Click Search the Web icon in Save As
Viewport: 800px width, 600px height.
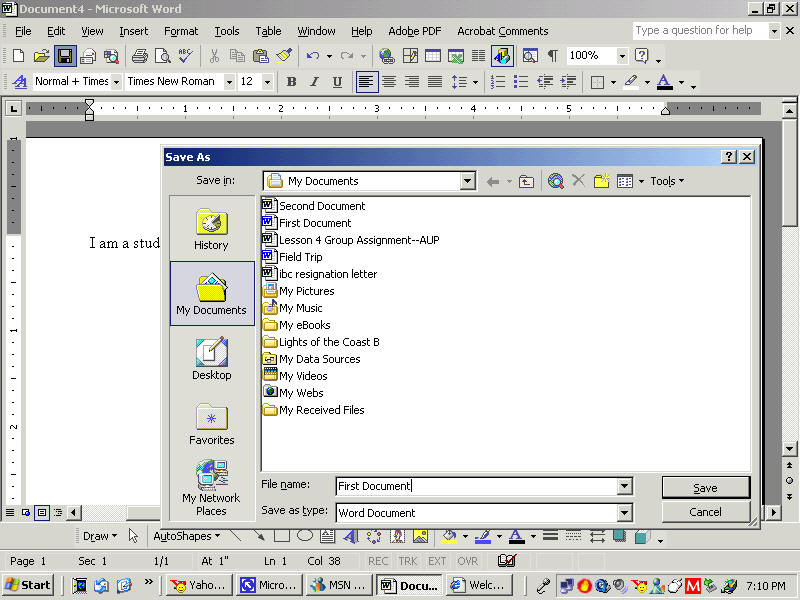(x=556, y=181)
